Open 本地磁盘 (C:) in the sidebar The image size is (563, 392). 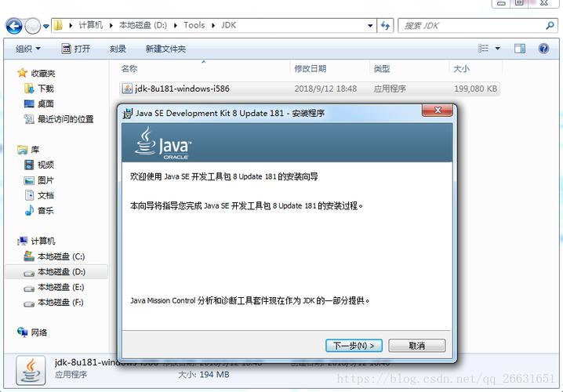coord(54,256)
